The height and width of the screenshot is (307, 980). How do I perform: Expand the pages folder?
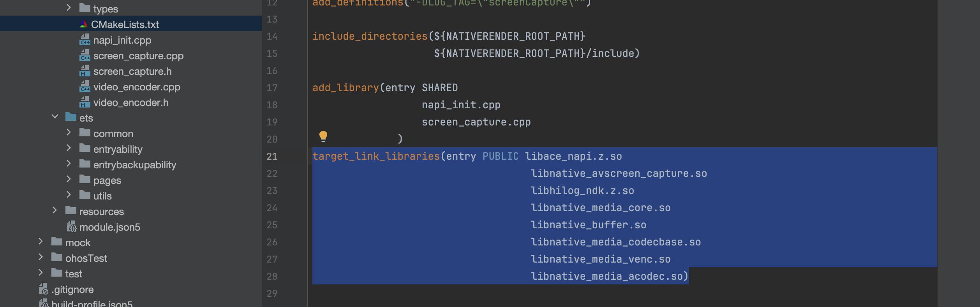[69, 179]
